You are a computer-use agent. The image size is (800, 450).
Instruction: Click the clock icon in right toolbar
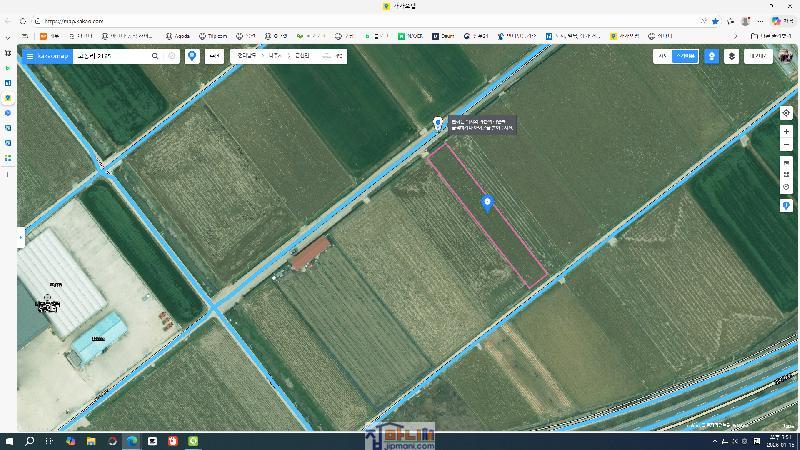(x=786, y=187)
